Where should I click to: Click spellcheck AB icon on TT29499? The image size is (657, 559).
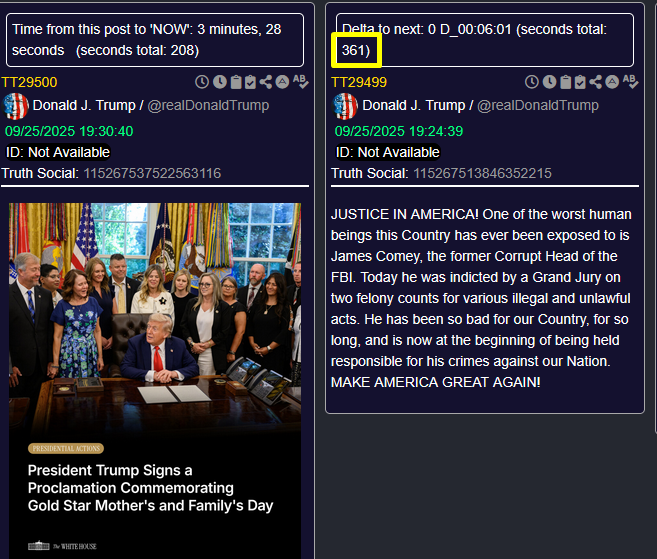click(630, 81)
